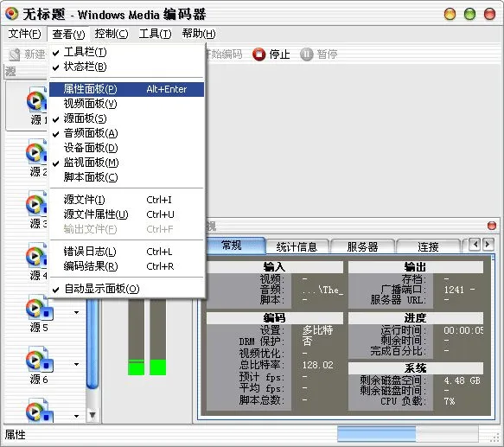The image size is (504, 447).
Task: Switch to the 服务器 tab
Action: pyautogui.click(x=362, y=247)
